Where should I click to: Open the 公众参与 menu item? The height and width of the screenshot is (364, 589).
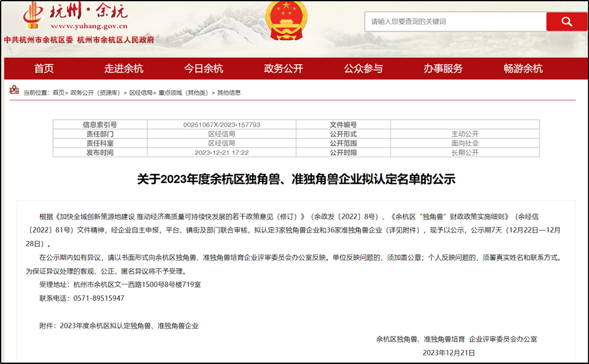coord(363,68)
